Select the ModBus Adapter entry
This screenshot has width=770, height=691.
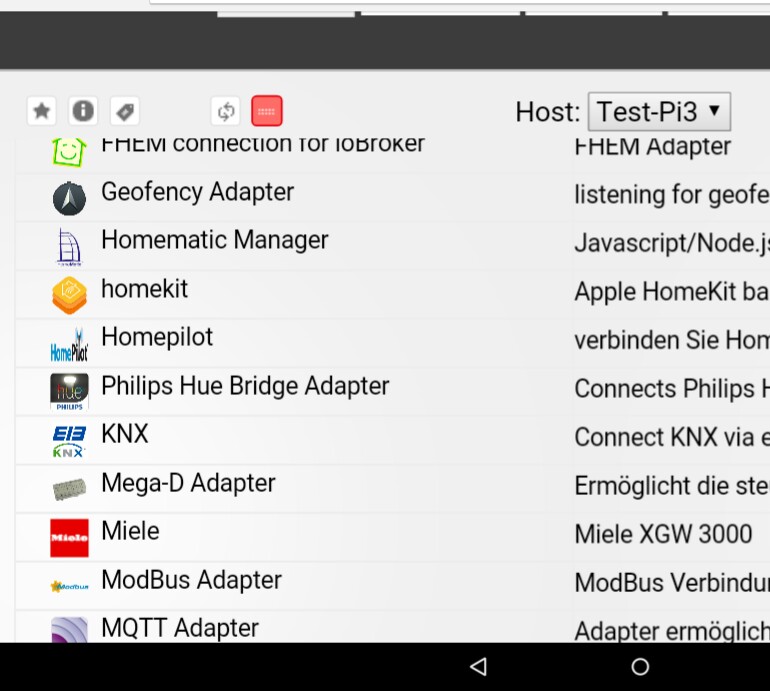coord(393,586)
